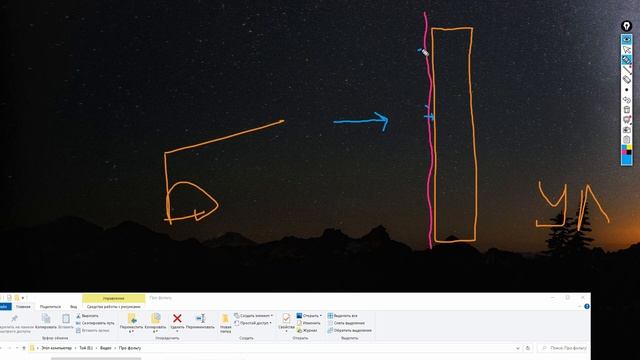Click the undo arrows in drawing toolbar
Image resolution: width=640 pixels, height=360 pixels.
(x=627, y=100)
